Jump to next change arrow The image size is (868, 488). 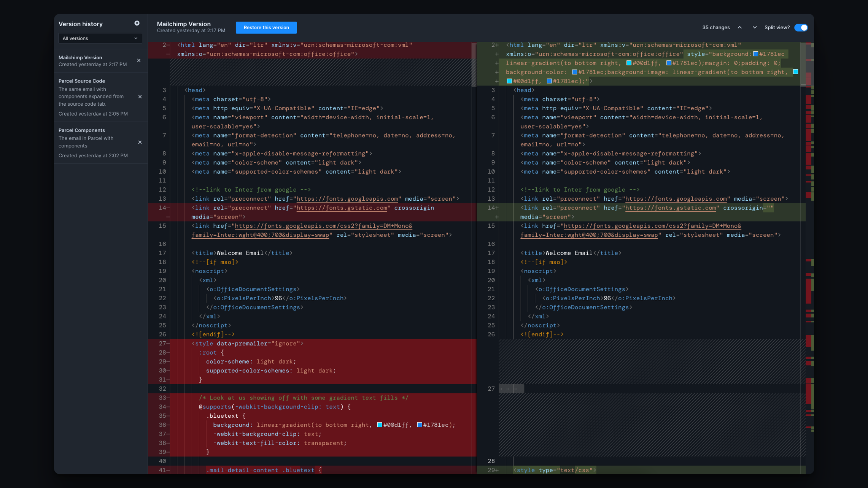point(755,27)
